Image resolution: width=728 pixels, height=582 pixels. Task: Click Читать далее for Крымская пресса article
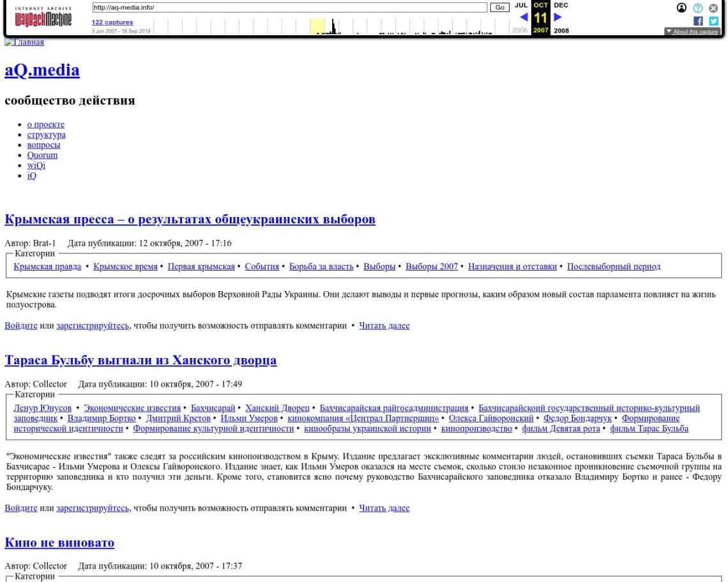coord(384,325)
